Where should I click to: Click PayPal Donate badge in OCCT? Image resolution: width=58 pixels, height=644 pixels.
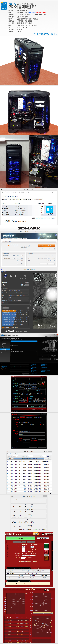(36, 534)
